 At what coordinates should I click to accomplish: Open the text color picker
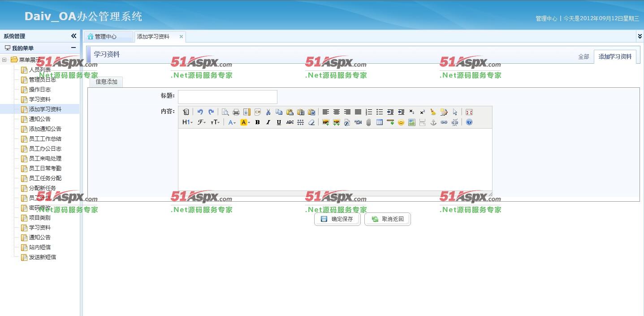click(x=232, y=122)
